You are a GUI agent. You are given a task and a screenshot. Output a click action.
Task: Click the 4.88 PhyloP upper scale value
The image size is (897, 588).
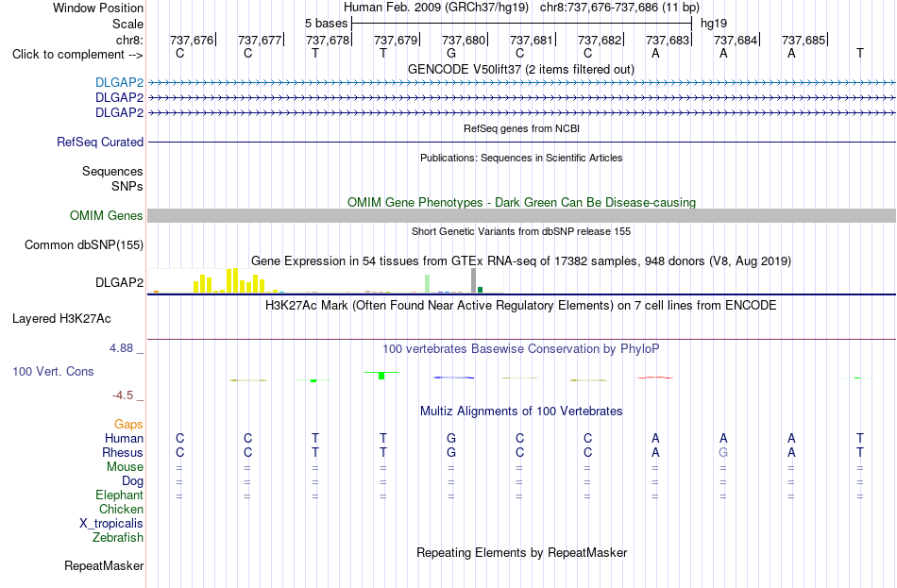coord(121,348)
